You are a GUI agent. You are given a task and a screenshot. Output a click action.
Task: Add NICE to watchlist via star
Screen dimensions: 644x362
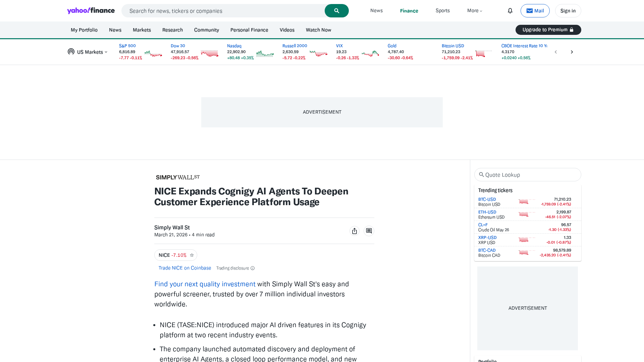pos(192,255)
